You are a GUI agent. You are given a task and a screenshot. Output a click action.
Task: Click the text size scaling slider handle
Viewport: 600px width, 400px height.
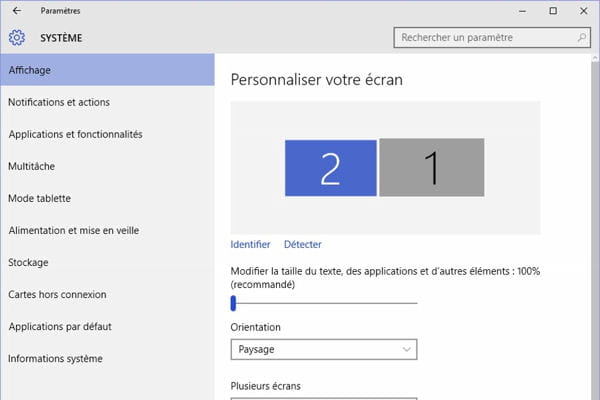[x=233, y=303]
